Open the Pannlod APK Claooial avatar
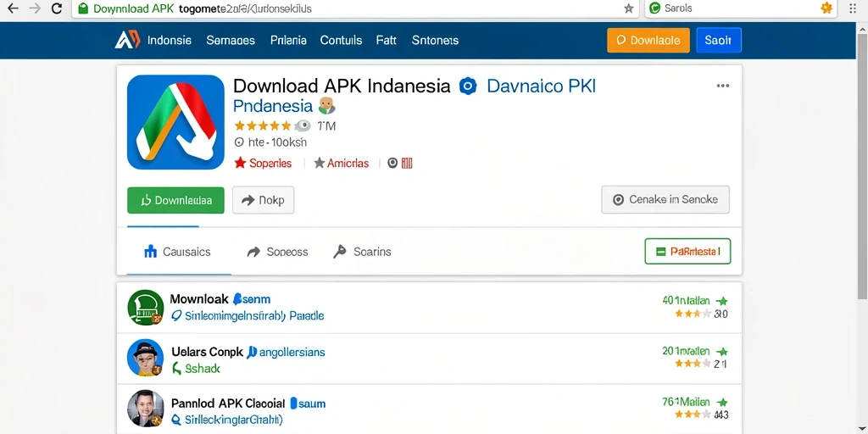Image resolution: width=868 pixels, height=434 pixels. [x=145, y=408]
